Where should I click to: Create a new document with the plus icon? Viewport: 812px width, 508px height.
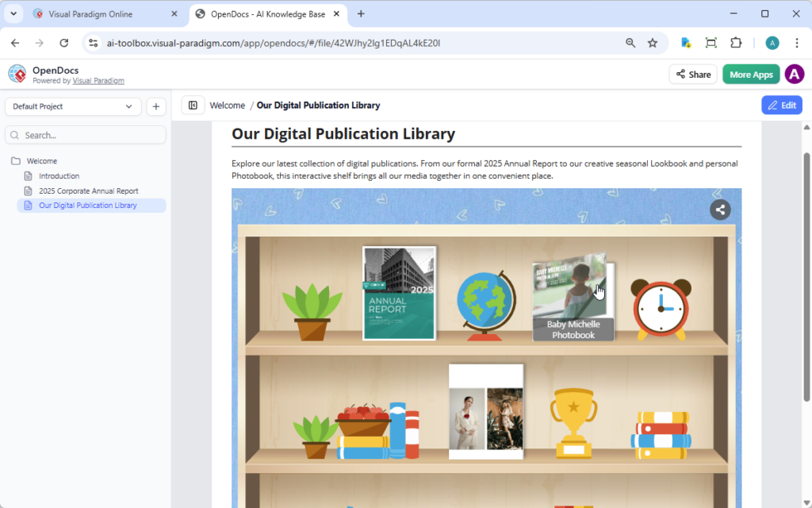coord(155,106)
